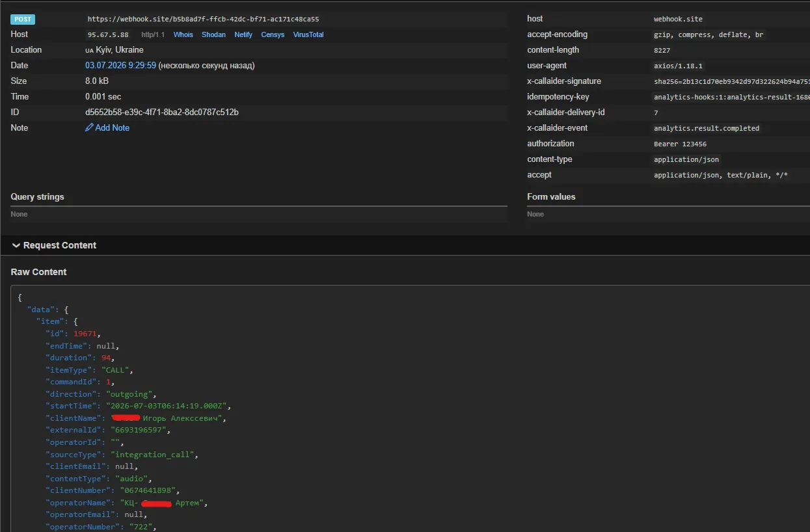Open the Whois lookup link
810x532 pixels.
pyautogui.click(x=183, y=34)
